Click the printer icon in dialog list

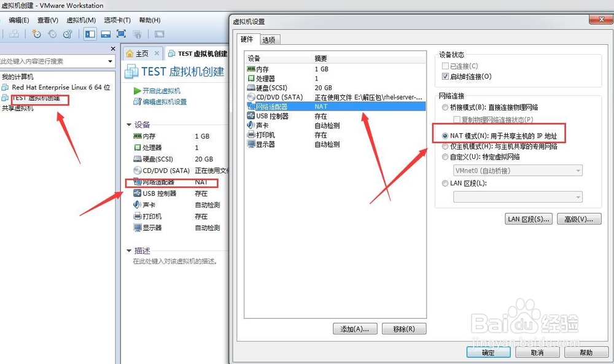(251, 134)
